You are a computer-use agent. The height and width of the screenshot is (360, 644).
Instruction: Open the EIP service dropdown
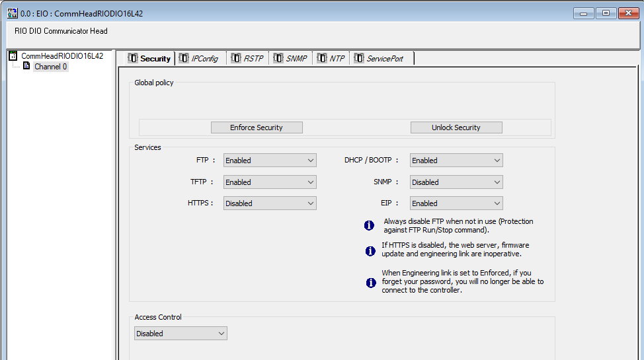[x=456, y=203]
